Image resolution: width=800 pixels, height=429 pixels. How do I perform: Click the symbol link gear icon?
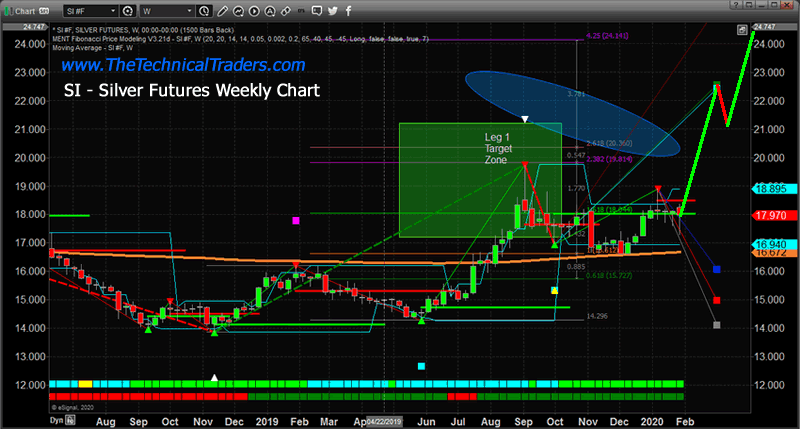pyautogui.click(x=128, y=11)
